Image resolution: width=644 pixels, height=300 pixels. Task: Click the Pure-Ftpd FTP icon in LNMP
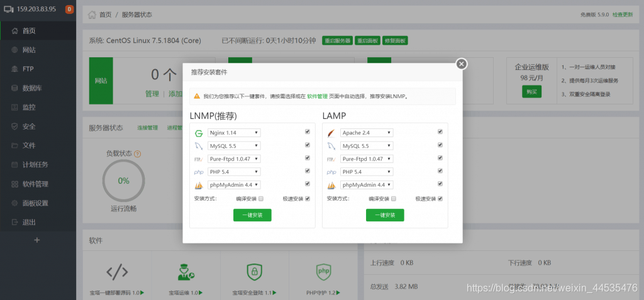[x=199, y=159]
